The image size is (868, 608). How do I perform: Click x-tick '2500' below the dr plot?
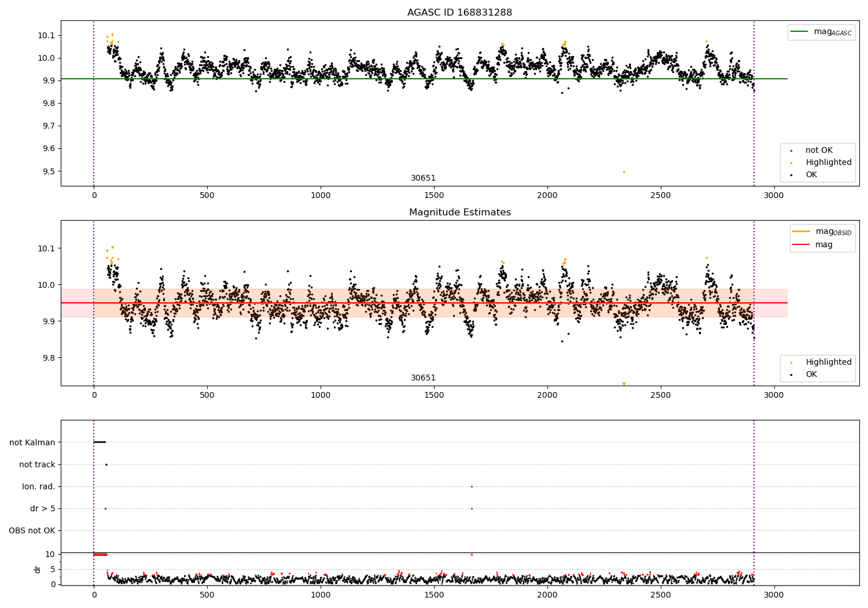660,595
